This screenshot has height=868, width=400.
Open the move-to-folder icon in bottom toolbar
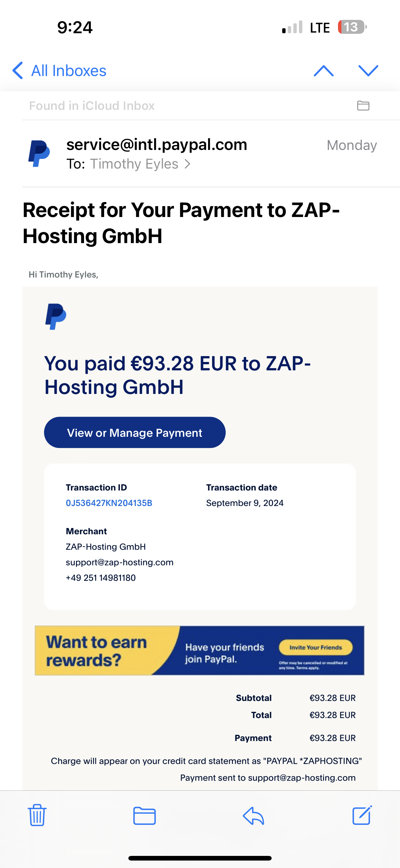coord(144,816)
